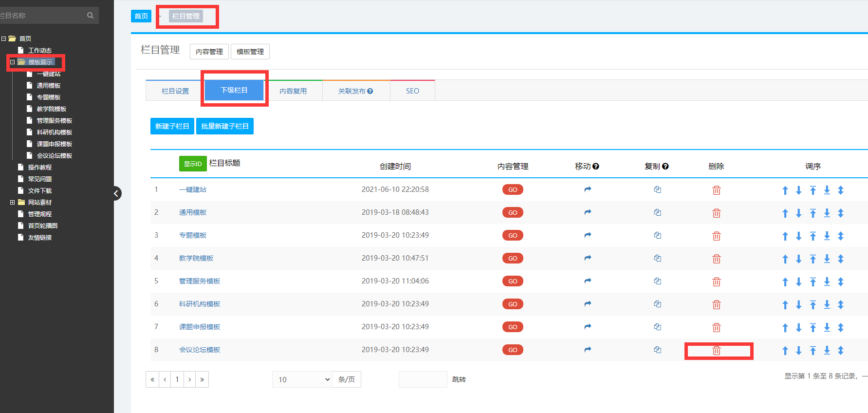The height and width of the screenshot is (413, 868).
Task: Move the 专题模板 column using arrow icon
Action: point(588,235)
